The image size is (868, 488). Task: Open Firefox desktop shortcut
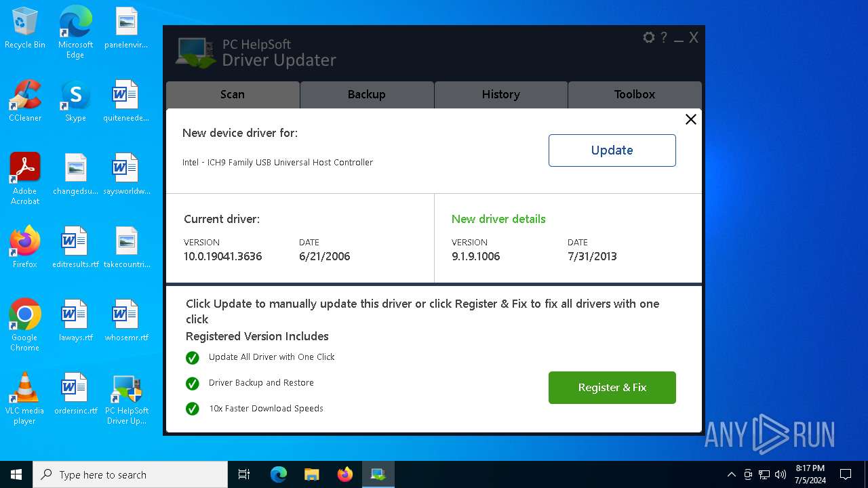[25, 248]
